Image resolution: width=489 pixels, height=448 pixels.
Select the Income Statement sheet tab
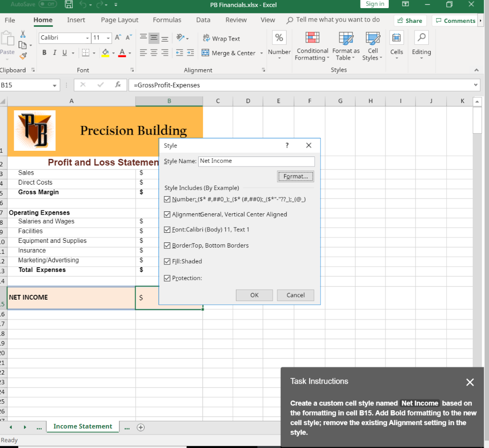(x=82, y=426)
